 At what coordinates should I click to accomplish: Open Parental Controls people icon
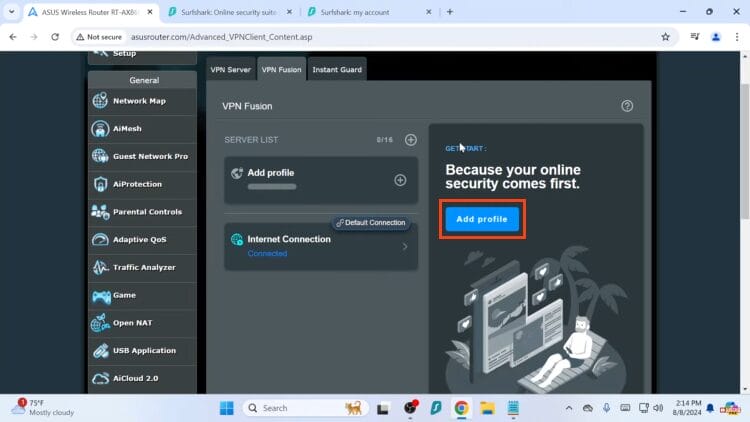pos(100,211)
